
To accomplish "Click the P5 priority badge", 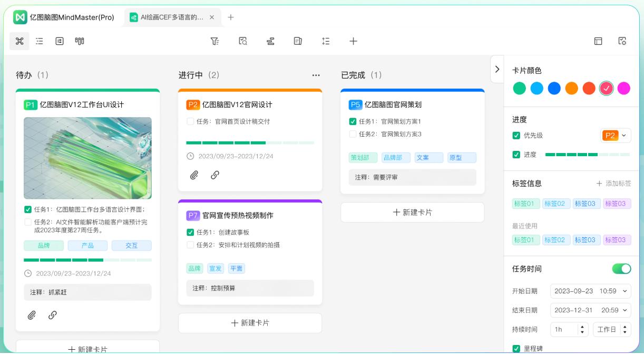I will tap(355, 104).
